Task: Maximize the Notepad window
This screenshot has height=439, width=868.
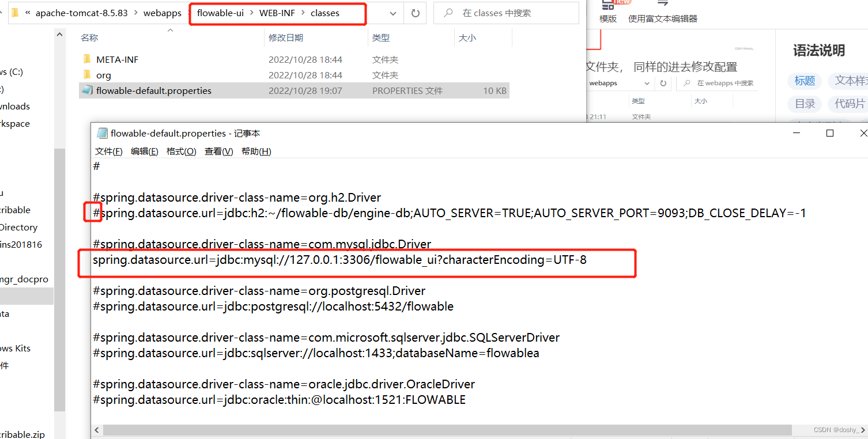Action: pos(830,133)
